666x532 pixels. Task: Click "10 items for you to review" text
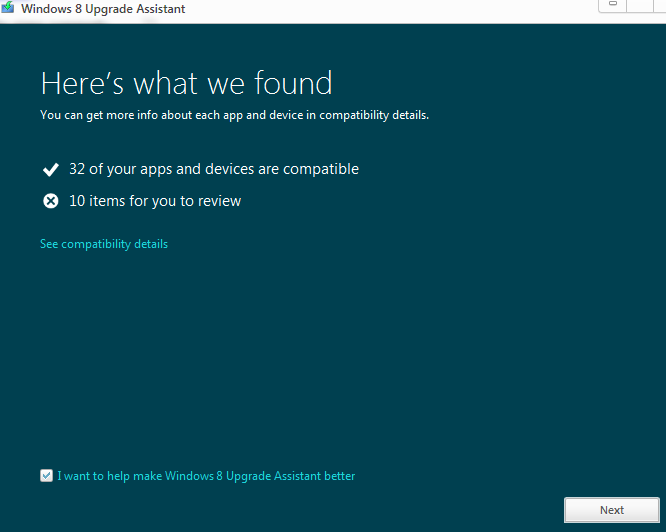tap(155, 201)
